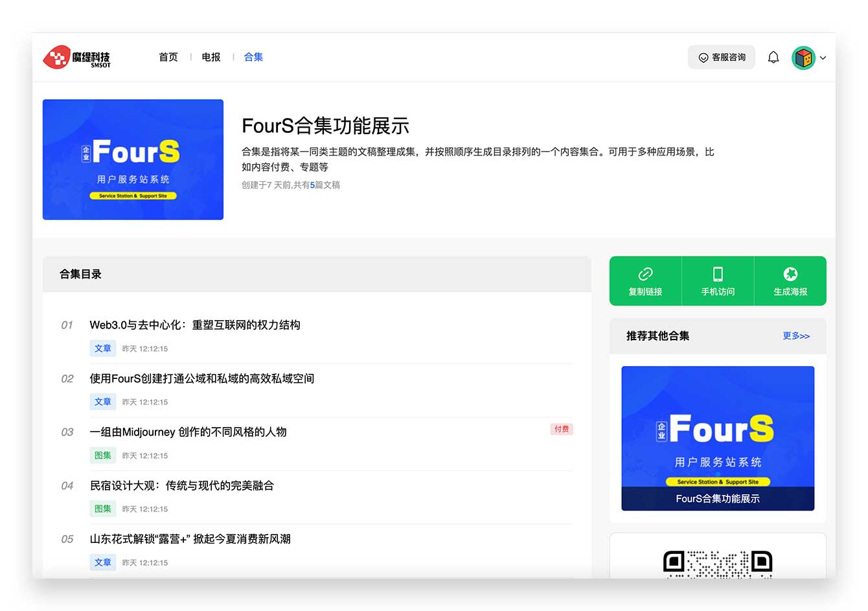
Task: Click the 生成海报 poster icon
Action: click(x=790, y=274)
